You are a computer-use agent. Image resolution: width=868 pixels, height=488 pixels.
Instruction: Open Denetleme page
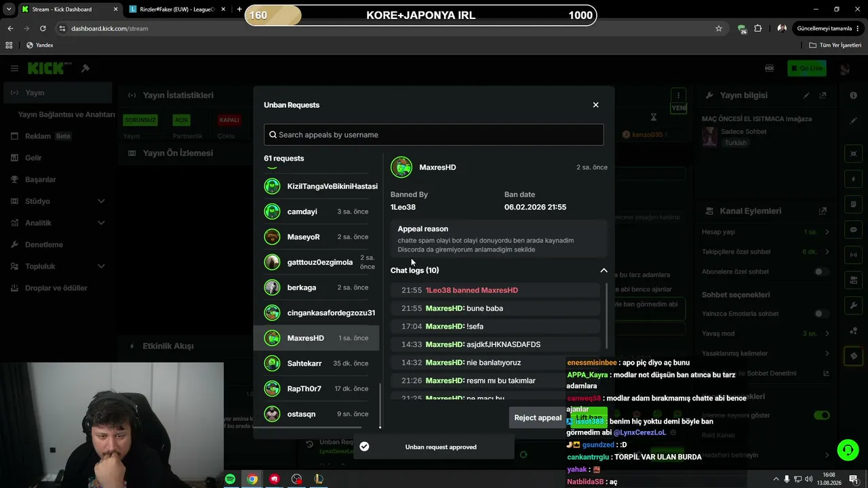[x=58, y=245]
